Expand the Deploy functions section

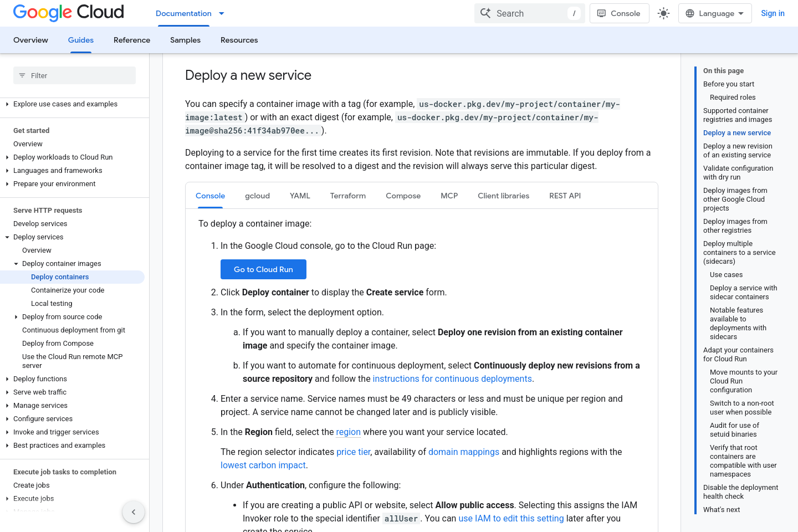(x=7, y=379)
